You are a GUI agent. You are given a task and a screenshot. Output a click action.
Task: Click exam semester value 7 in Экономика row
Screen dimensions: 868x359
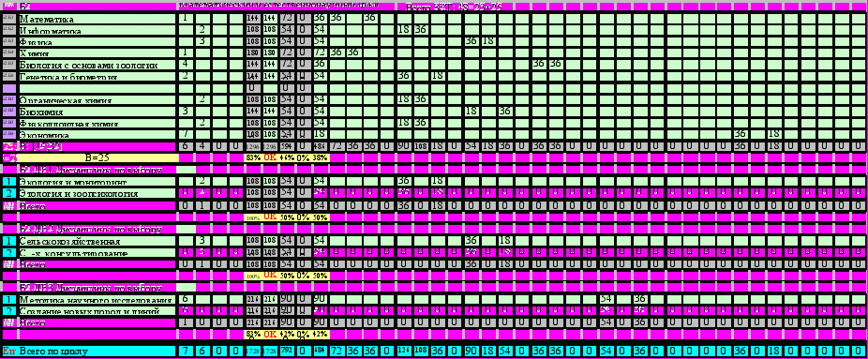click(185, 135)
